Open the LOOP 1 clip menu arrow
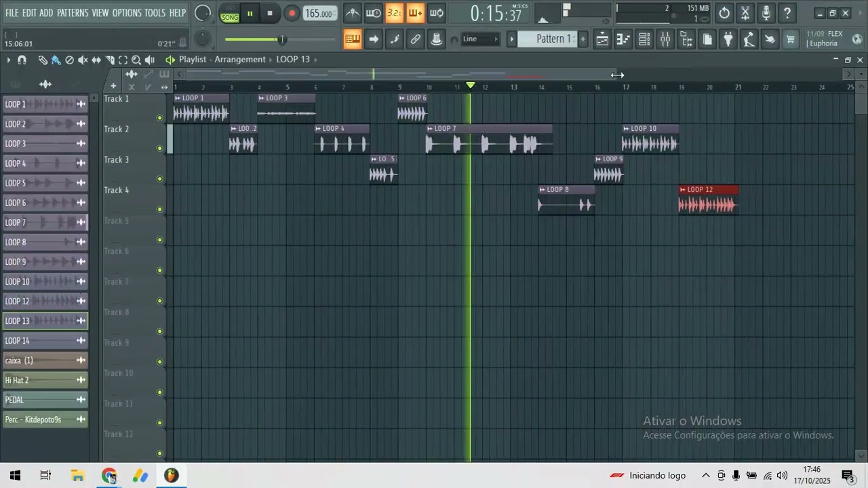This screenshot has height=488, width=868. (x=178, y=98)
